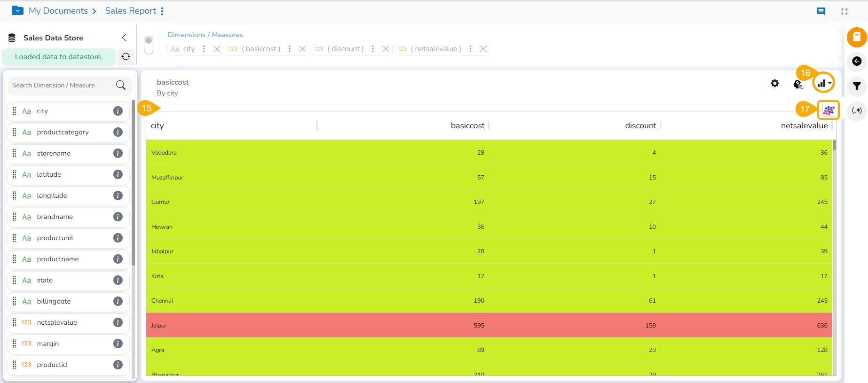Open the netsalevalue chip options menu
868x383 pixels.
tap(470, 49)
